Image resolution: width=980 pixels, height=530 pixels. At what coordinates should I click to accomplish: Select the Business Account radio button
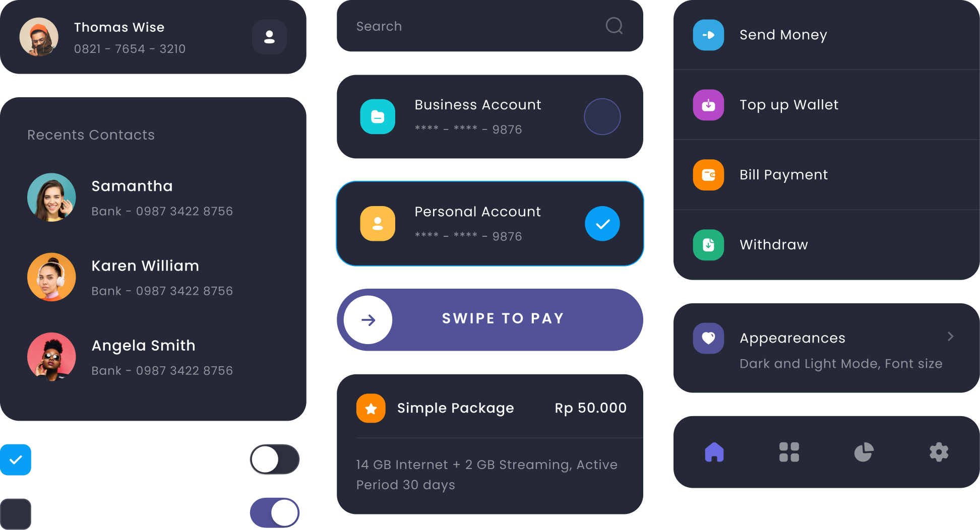click(x=602, y=116)
